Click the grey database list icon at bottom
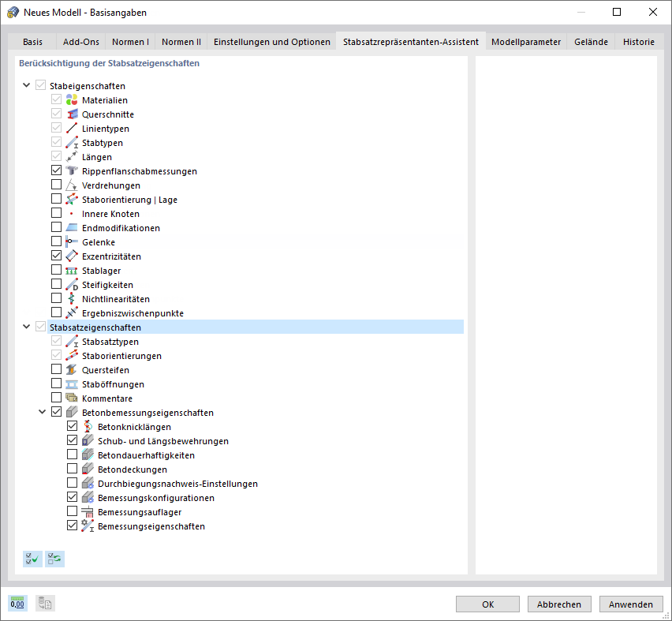 point(45,604)
